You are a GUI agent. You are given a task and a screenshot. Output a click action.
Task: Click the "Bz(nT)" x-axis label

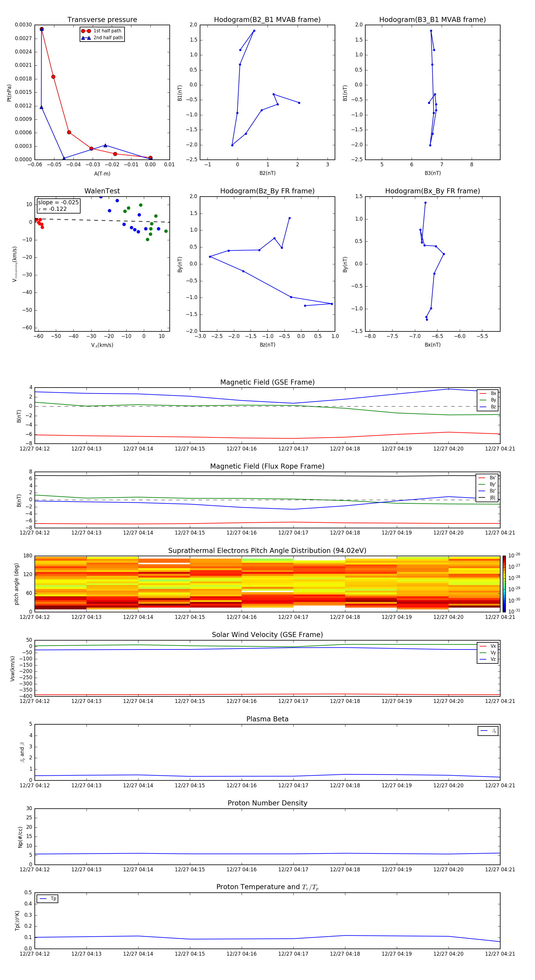click(x=267, y=345)
